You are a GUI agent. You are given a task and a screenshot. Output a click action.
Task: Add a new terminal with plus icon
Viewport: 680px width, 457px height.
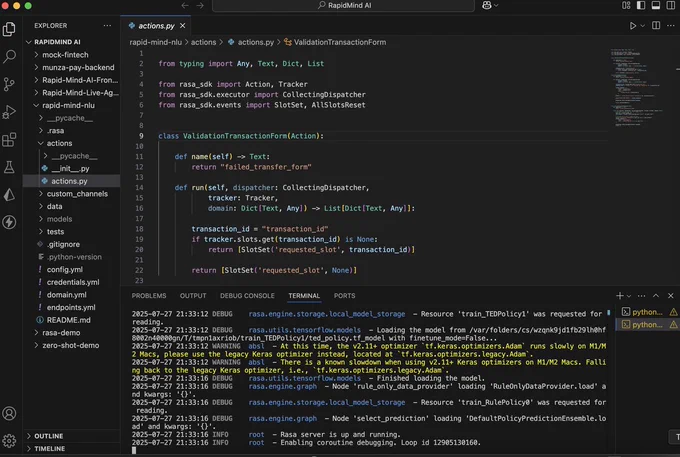[x=620, y=296]
